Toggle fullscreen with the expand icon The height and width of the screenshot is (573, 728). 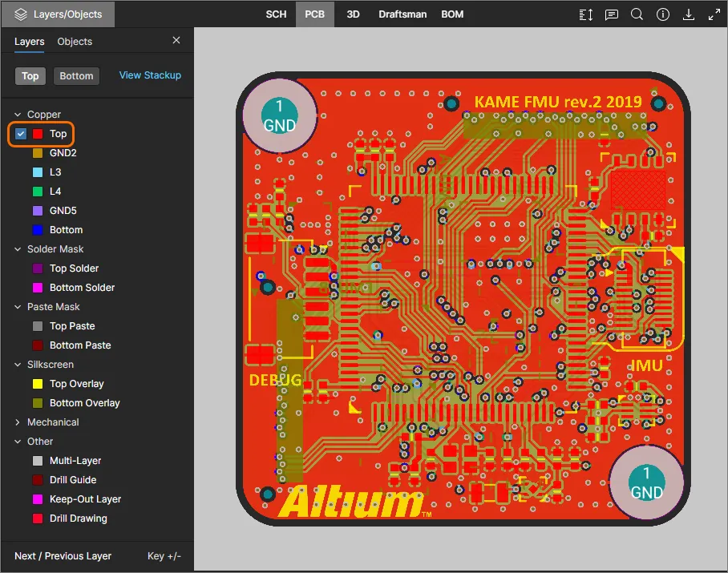point(714,14)
